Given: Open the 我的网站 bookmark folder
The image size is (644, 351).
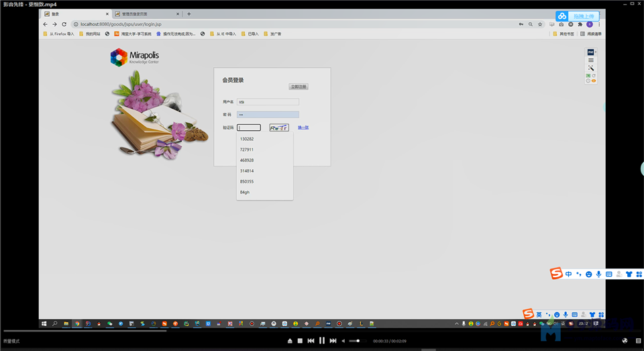Looking at the screenshot, I should tap(90, 34).
